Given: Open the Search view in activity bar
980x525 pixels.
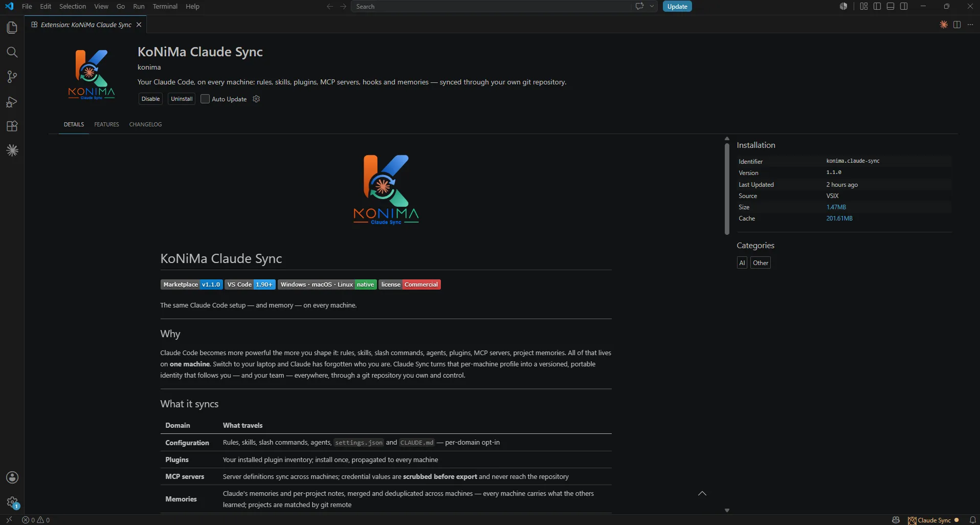Looking at the screenshot, I should [12, 52].
